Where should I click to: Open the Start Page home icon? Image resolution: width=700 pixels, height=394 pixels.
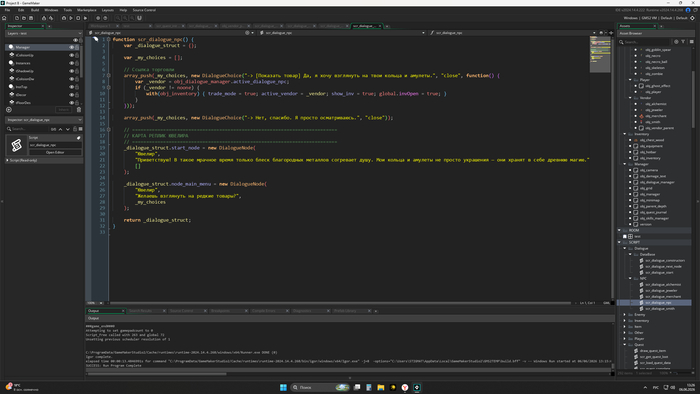point(4,18)
